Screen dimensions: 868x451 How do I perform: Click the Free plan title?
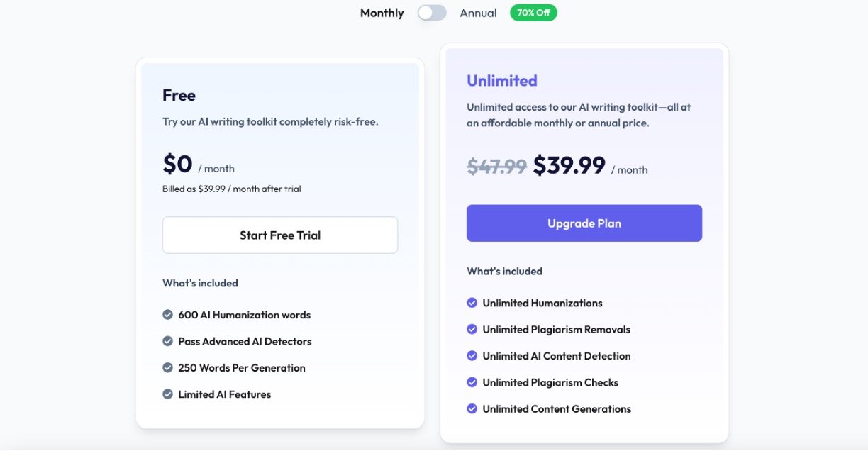pyautogui.click(x=179, y=96)
